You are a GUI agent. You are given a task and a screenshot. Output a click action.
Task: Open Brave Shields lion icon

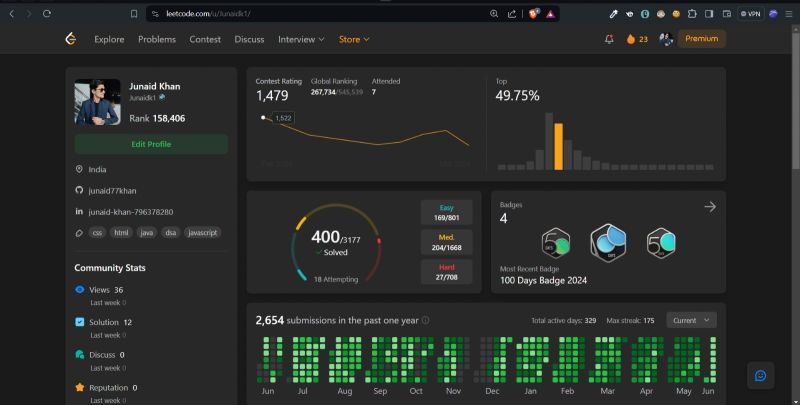coord(533,14)
